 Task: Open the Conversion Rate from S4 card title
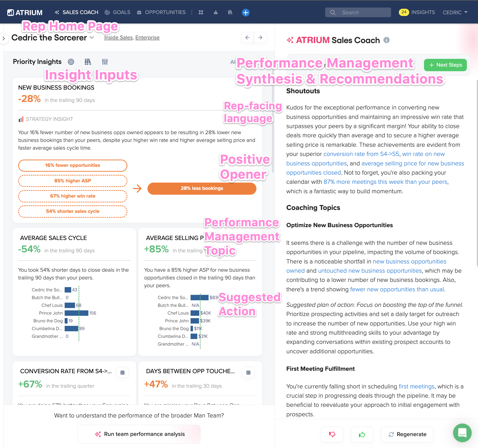[x=66, y=371]
